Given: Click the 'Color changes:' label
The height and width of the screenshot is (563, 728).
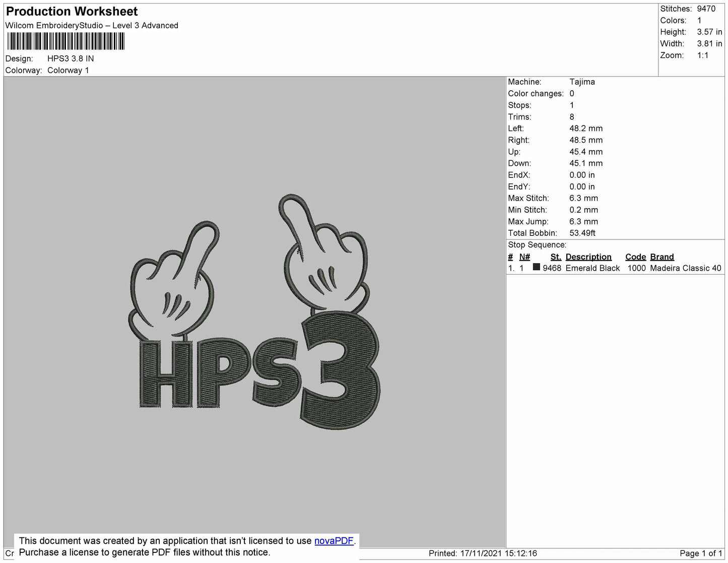Looking at the screenshot, I should tap(536, 94).
